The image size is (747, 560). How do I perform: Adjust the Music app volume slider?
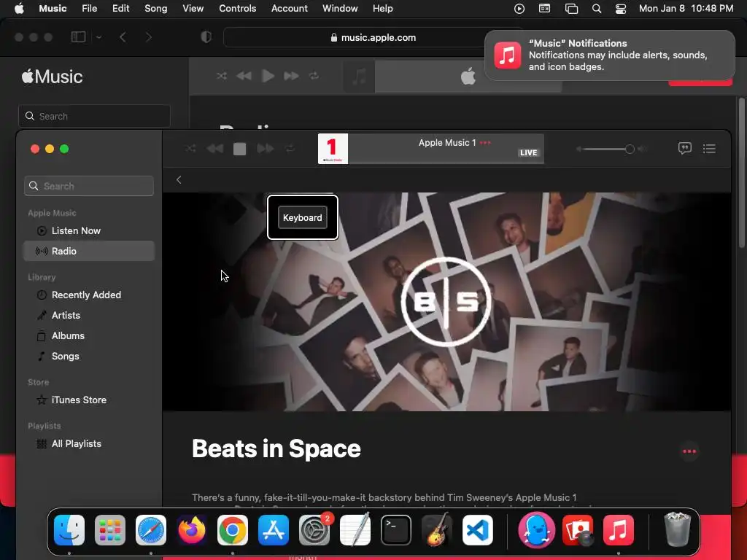click(x=608, y=149)
